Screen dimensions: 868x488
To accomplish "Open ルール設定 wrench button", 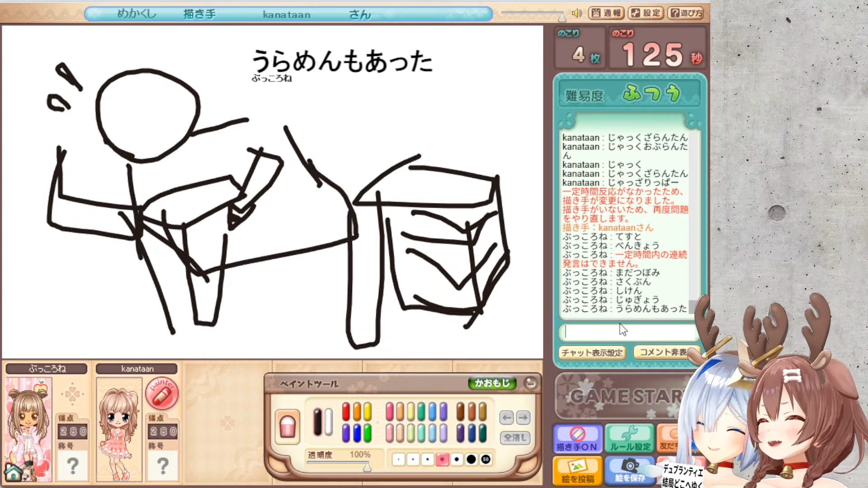I will click(630, 438).
